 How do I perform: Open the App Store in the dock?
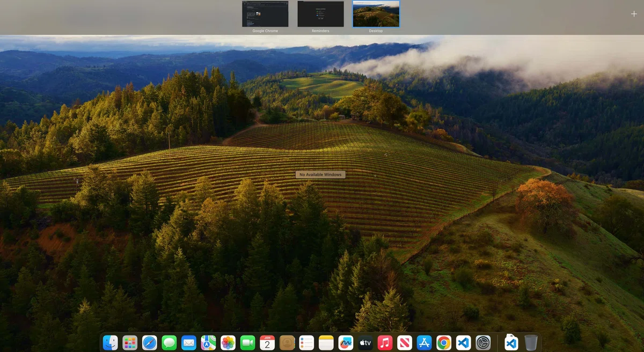click(424, 342)
